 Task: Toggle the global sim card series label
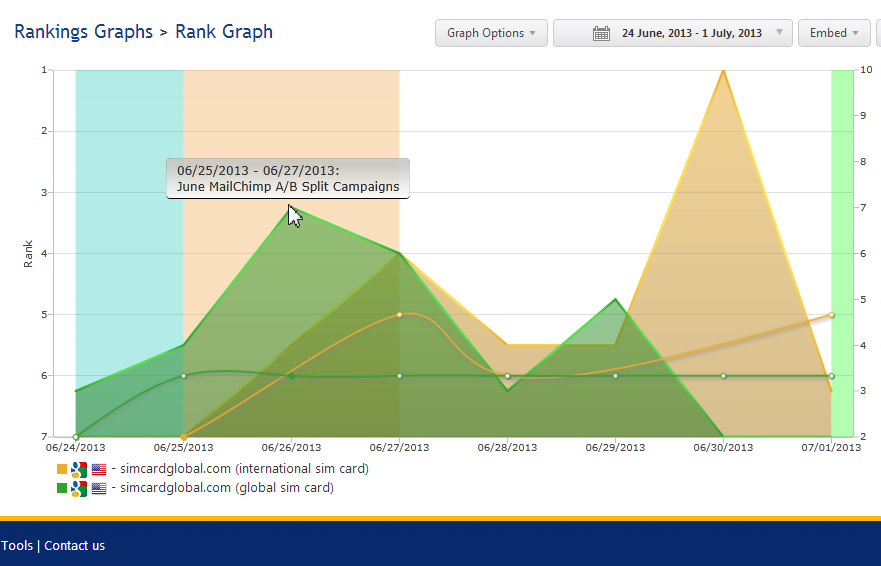(226, 489)
